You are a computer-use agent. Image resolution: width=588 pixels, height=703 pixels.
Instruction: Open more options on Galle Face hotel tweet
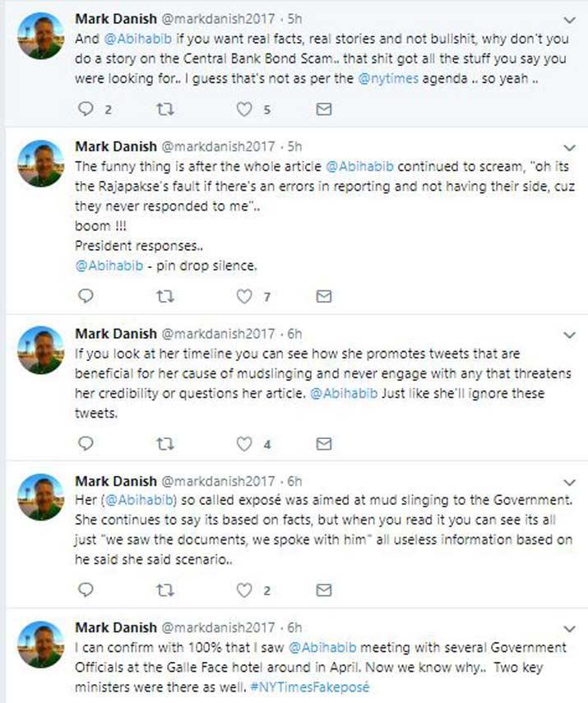point(569,629)
